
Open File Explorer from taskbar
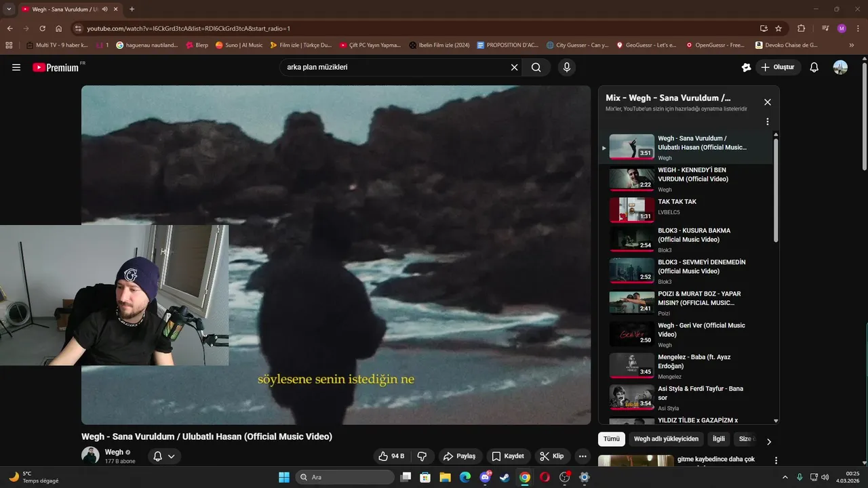(x=445, y=477)
